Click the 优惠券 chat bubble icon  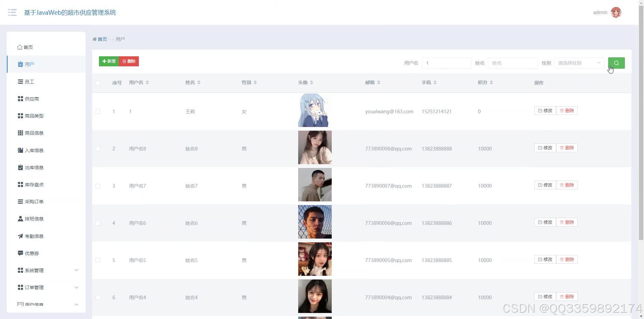tap(20, 253)
